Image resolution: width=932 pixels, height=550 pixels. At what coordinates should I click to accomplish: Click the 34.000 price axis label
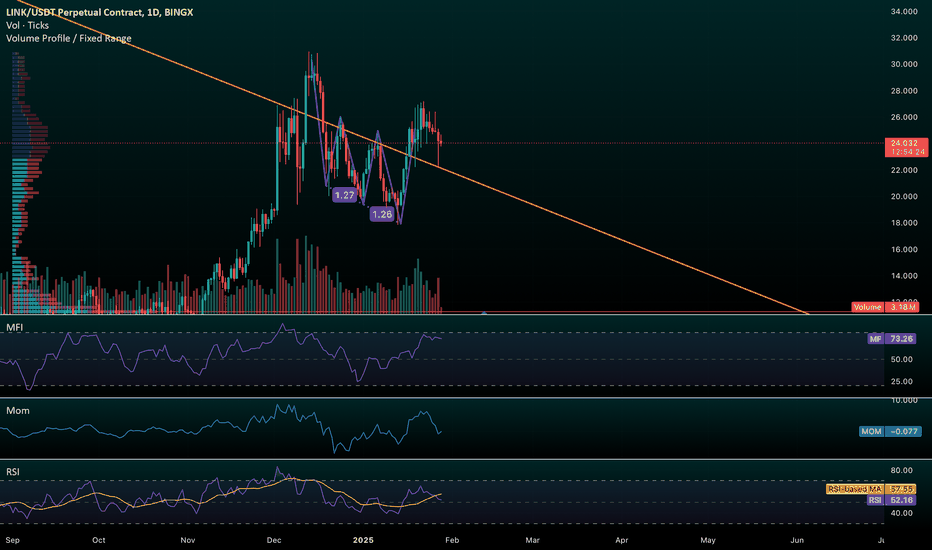[904, 11]
